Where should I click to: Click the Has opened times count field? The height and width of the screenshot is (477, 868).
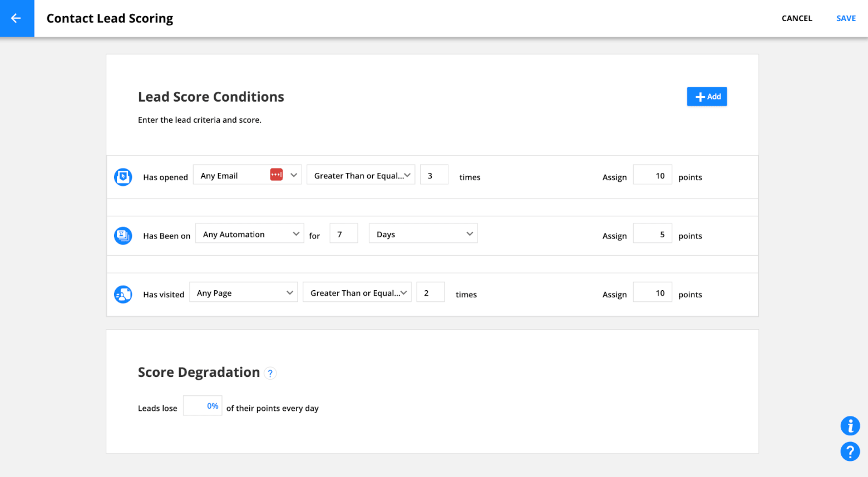coord(434,175)
